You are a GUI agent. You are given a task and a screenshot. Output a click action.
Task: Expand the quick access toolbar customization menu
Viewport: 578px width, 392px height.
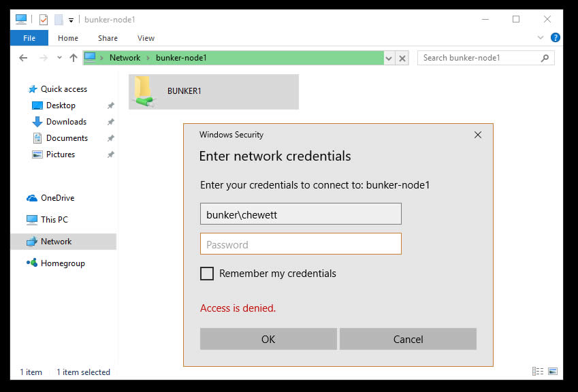tap(70, 19)
